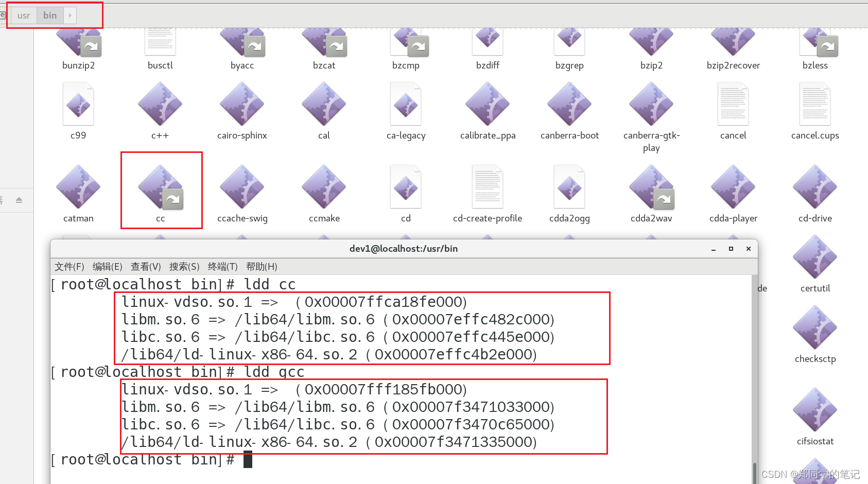The width and height of the screenshot is (868, 484).
Task: Select the c99 script icon
Action: (x=78, y=104)
